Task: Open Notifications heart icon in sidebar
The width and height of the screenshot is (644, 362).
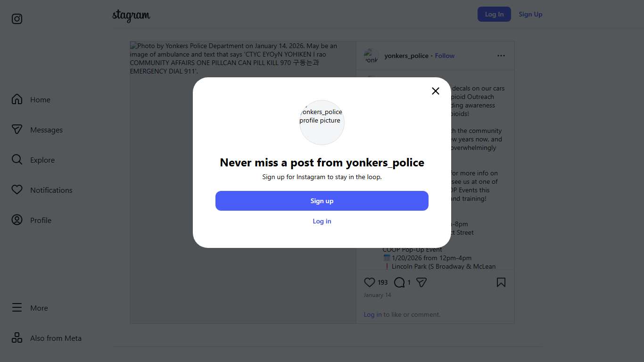Action: (x=17, y=190)
